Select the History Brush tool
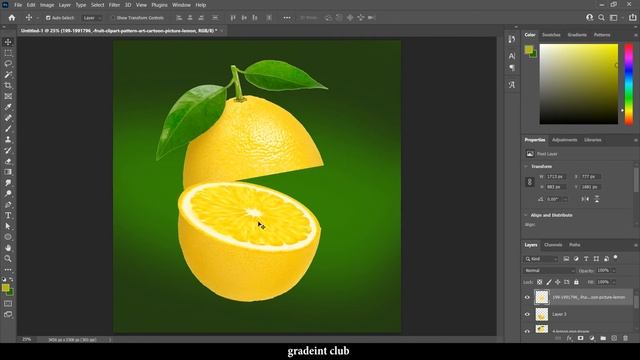 pos(8,150)
